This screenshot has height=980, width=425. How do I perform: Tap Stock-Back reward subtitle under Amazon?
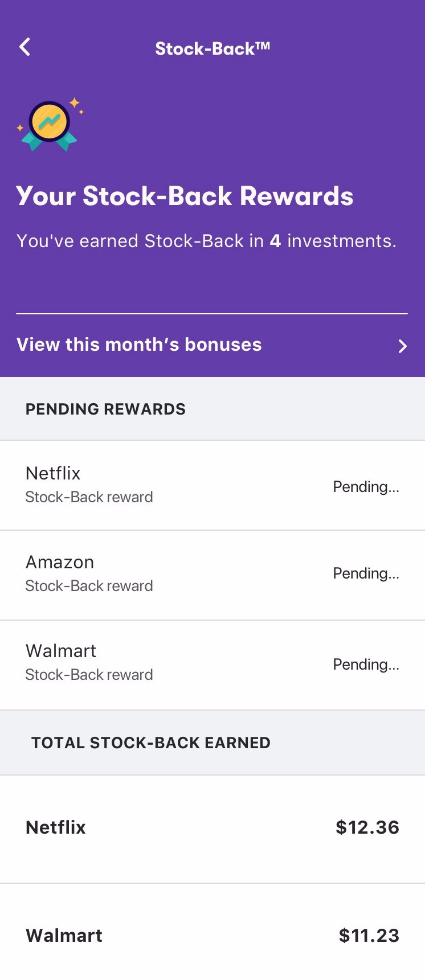[89, 586]
